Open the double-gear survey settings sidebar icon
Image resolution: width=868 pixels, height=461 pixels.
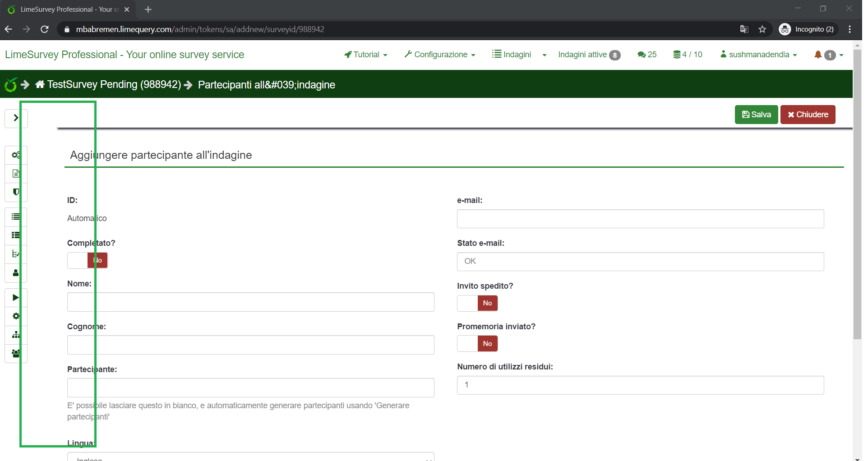click(x=16, y=155)
